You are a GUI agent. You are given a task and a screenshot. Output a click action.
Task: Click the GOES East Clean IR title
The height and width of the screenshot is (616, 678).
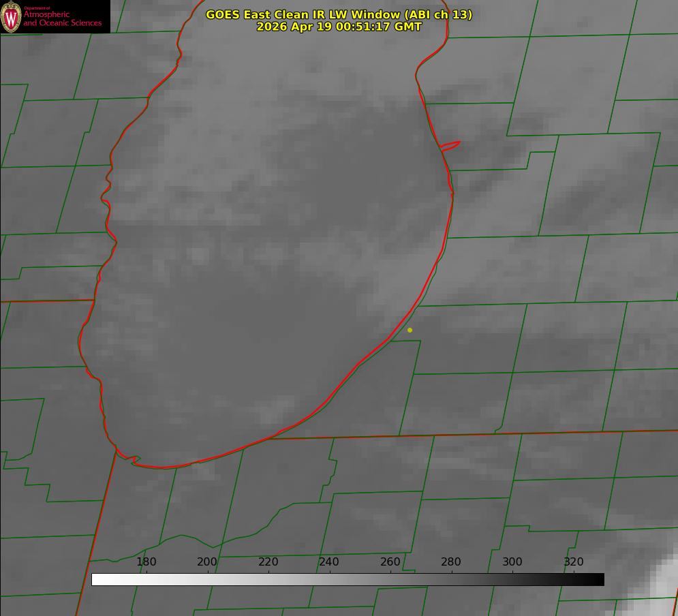pos(339,14)
